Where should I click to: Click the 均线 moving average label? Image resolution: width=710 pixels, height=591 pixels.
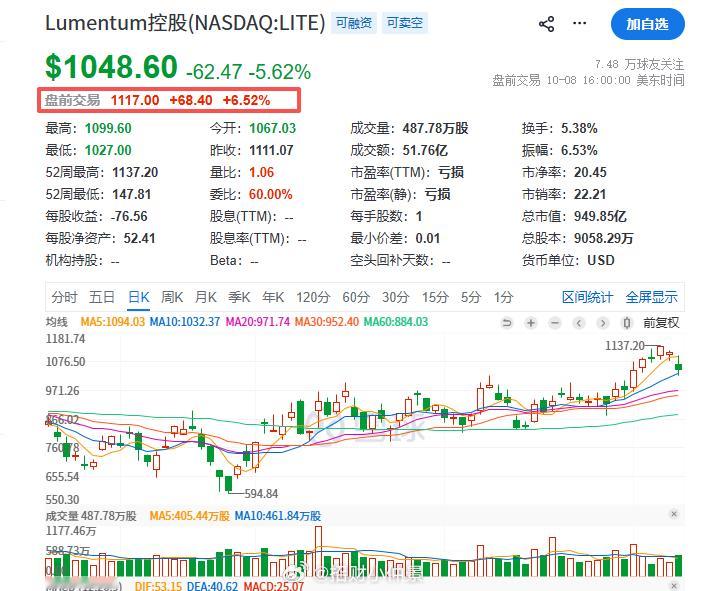tap(57, 322)
